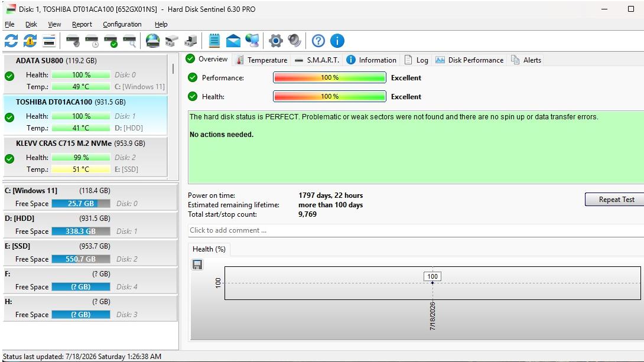This screenshot has height=362, width=644.
Task: Click the green check icon next to ADATA SU800
Action: point(9,76)
